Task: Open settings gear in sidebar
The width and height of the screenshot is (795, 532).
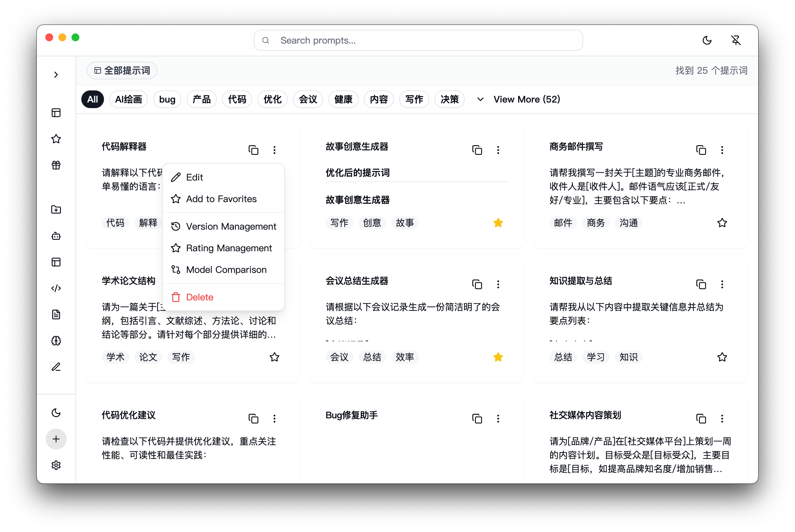Action: [x=56, y=465]
